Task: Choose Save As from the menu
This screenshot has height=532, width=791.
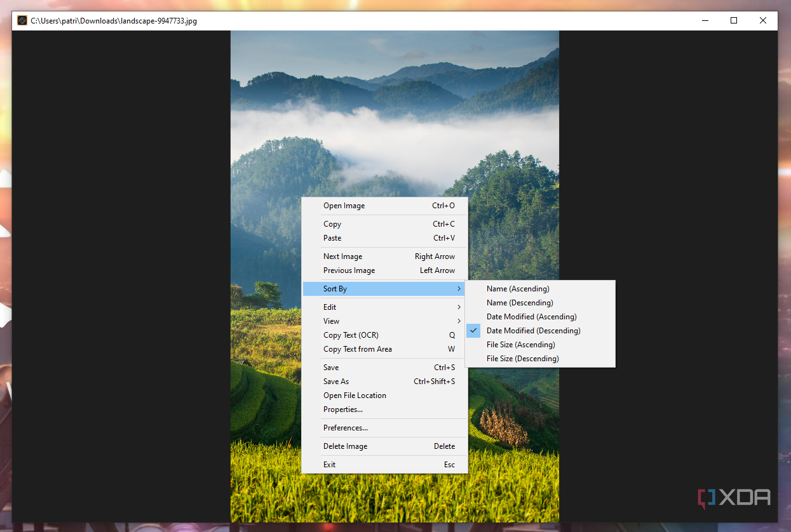Action: 384,382
